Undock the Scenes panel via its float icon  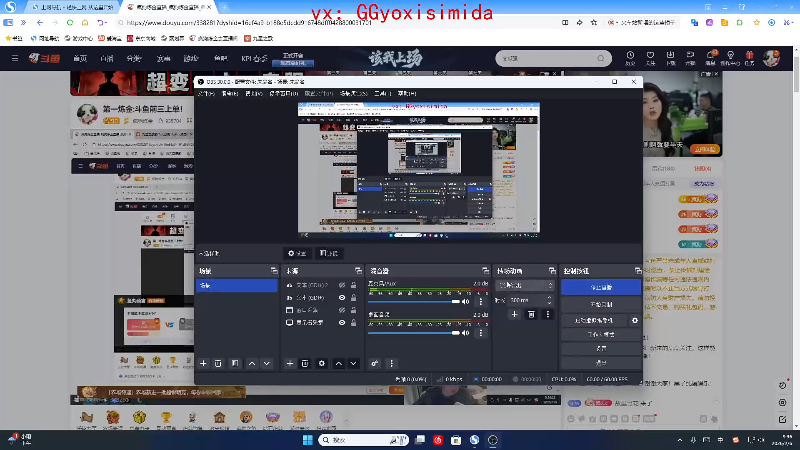274,270
